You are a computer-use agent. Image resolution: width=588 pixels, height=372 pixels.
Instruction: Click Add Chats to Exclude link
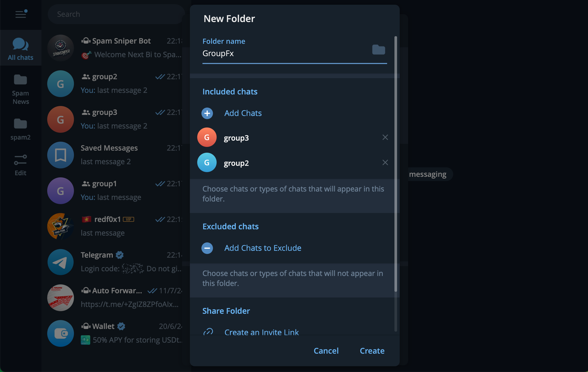263,248
